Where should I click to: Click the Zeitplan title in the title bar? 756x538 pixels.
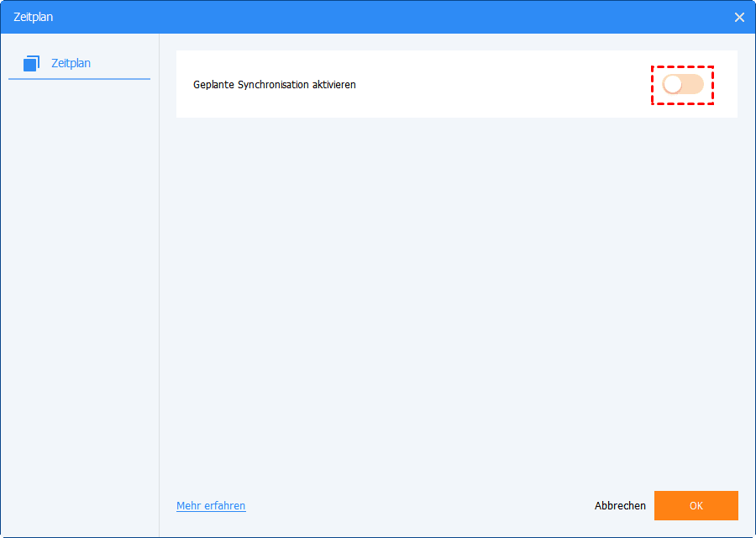(x=34, y=17)
